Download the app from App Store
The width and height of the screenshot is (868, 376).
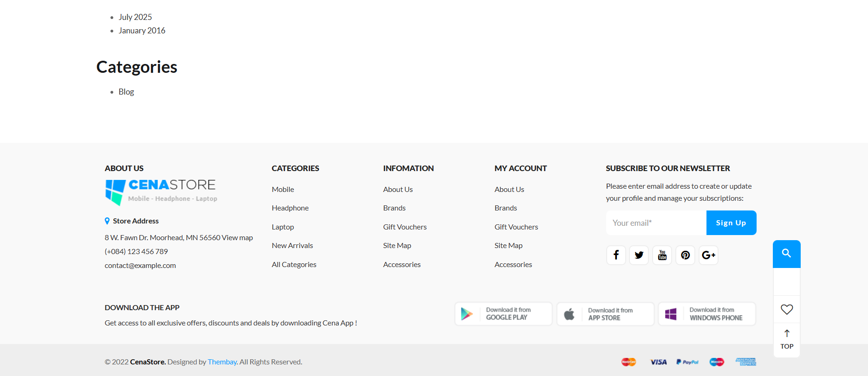coord(605,314)
